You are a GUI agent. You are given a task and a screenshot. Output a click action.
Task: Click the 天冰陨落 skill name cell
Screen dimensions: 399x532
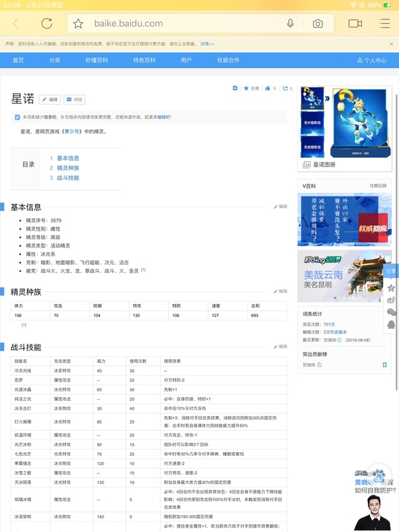pos(30,482)
